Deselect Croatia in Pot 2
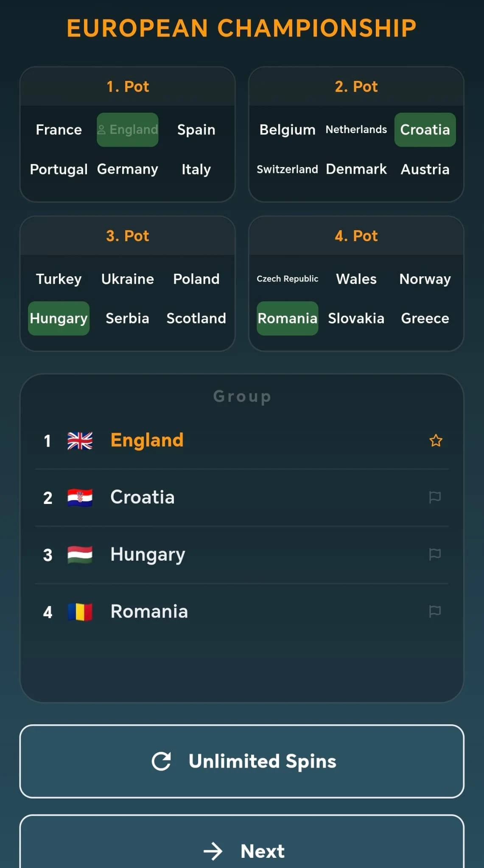 [x=425, y=130]
